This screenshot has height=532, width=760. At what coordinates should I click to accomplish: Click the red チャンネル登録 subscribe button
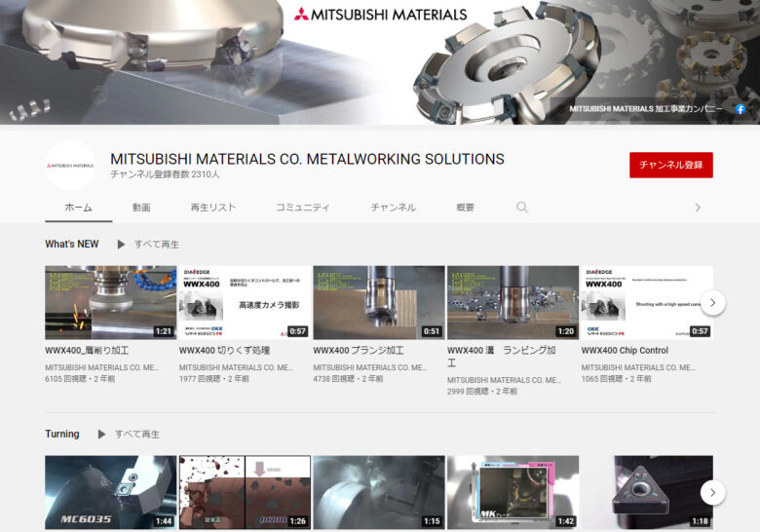(x=670, y=165)
